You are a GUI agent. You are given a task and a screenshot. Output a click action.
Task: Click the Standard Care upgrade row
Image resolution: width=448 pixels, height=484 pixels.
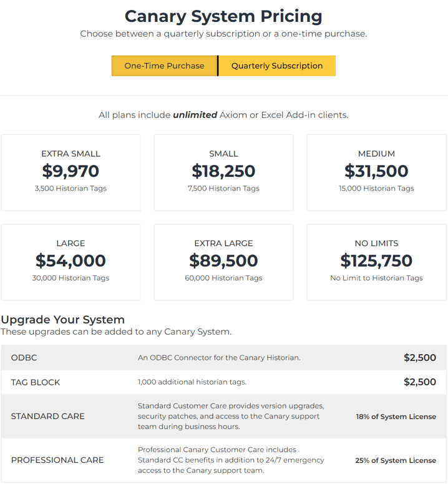224,416
